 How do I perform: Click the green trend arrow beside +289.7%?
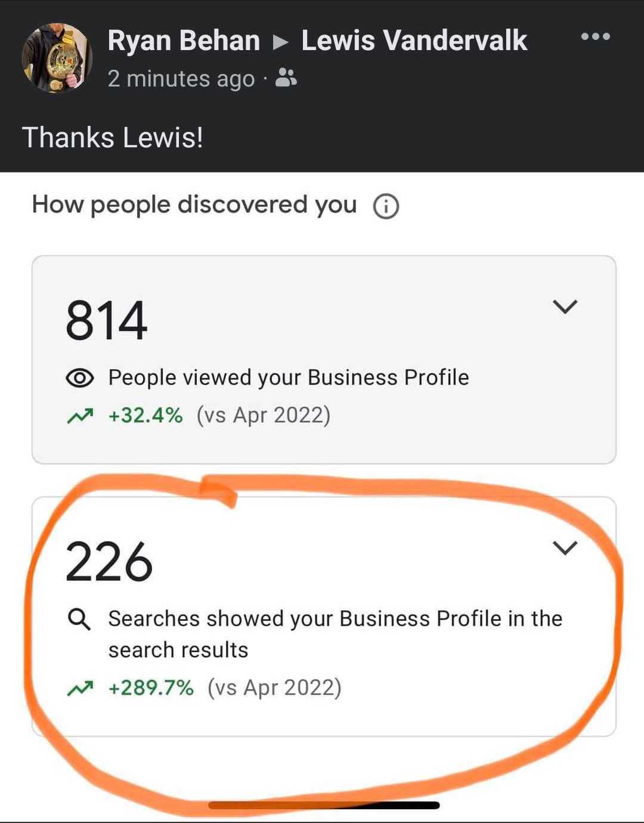pyautogui.click(x=80, y=688)
